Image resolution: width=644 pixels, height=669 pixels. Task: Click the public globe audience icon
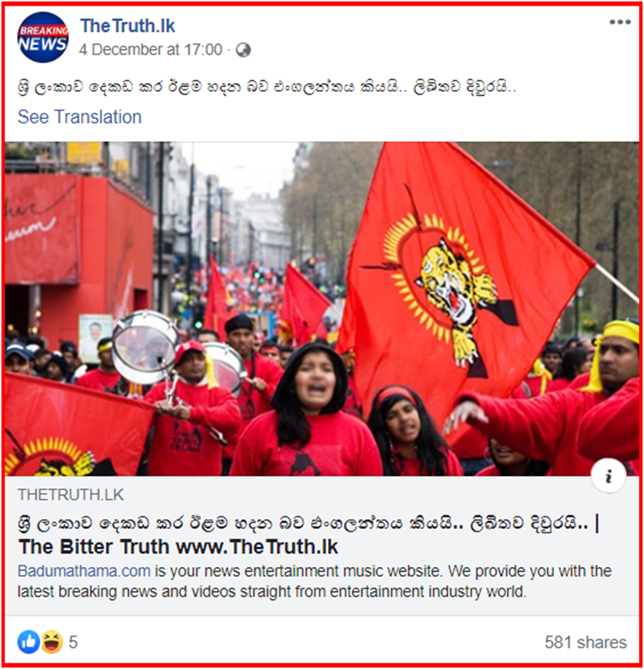point(243,50)
